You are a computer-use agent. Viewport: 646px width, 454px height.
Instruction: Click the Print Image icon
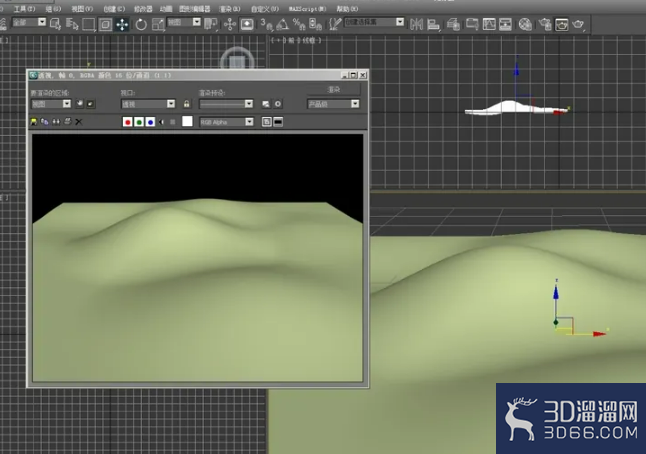pyautogui.click(x=68, y=122)
